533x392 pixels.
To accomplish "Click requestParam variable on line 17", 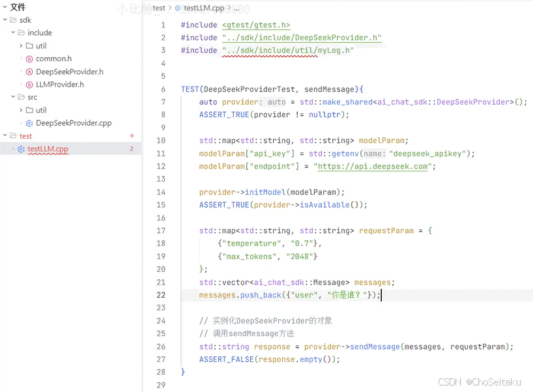I will click(386, 231).
